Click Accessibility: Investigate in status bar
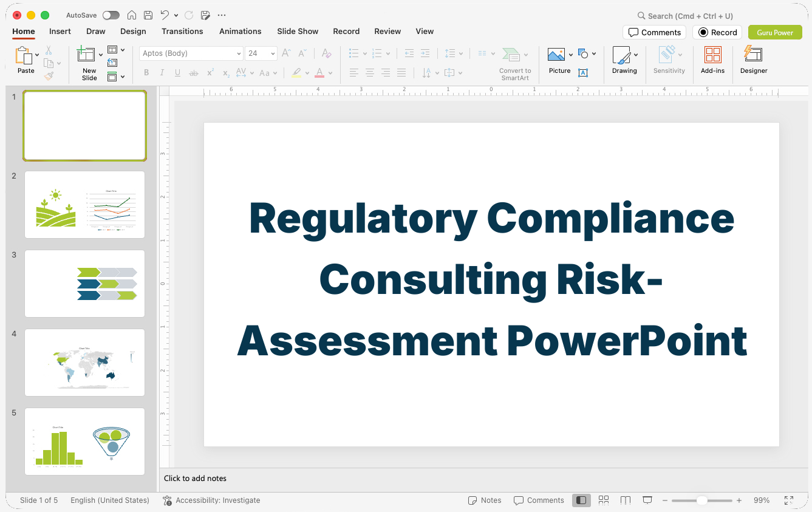Image resolution: width=812 pixels, height=512 pixels. click(x=211, y=500)
